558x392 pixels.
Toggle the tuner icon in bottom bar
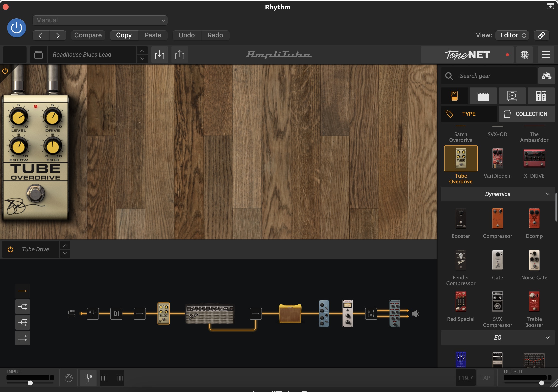tap(88, 378)
